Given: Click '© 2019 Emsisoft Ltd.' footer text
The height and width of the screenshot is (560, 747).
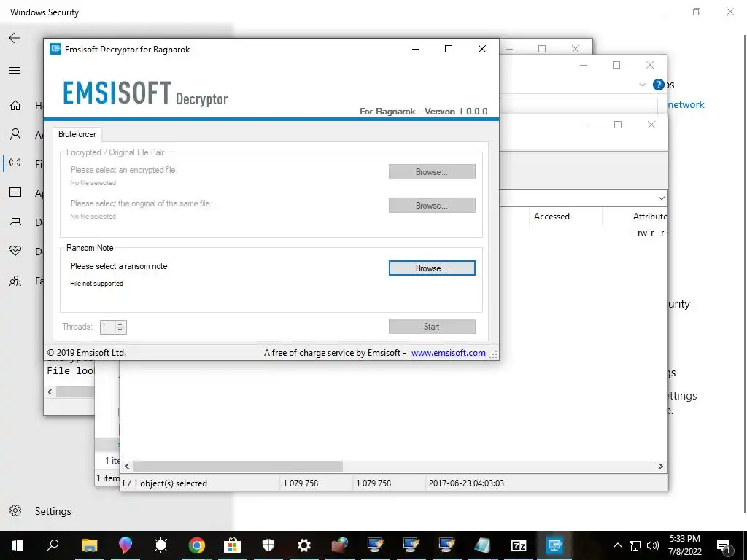Looking at the screenshot, I should [87, 353].
